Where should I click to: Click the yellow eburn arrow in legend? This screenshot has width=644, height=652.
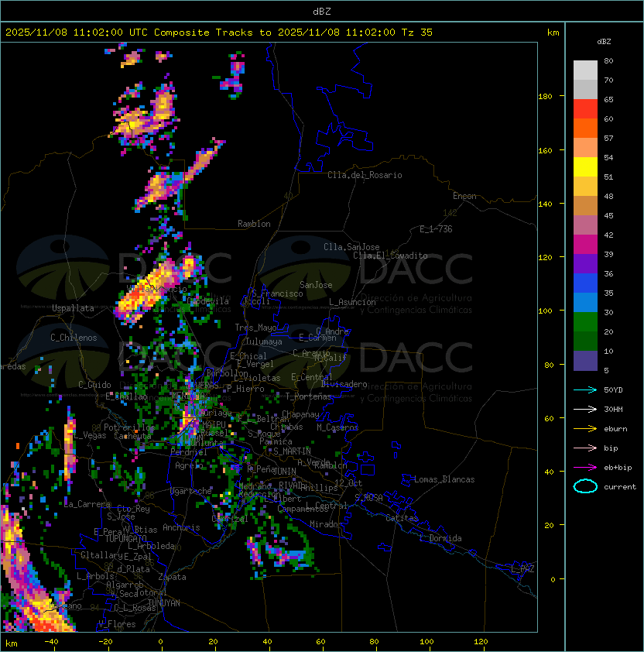pos(585,429)
